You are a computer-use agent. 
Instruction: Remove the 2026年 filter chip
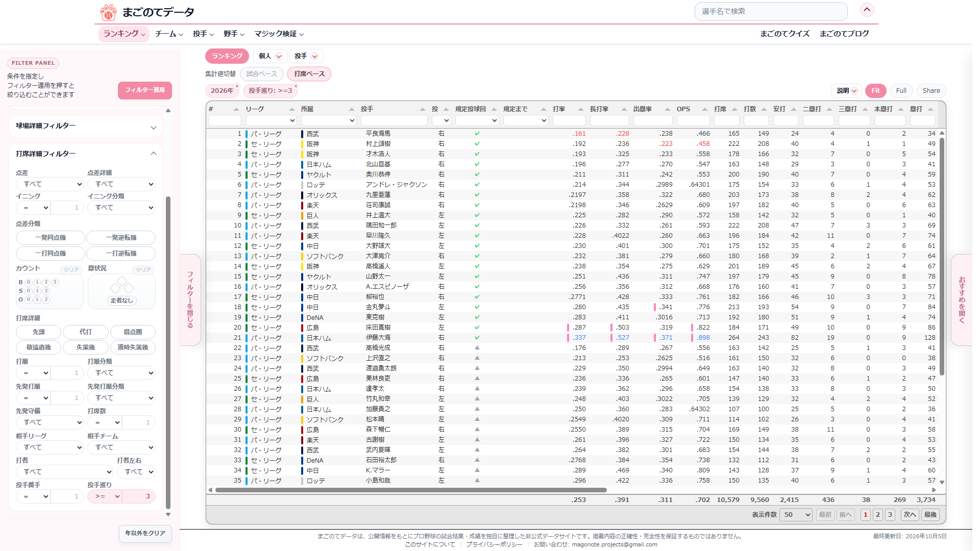[x=237, y=86]
